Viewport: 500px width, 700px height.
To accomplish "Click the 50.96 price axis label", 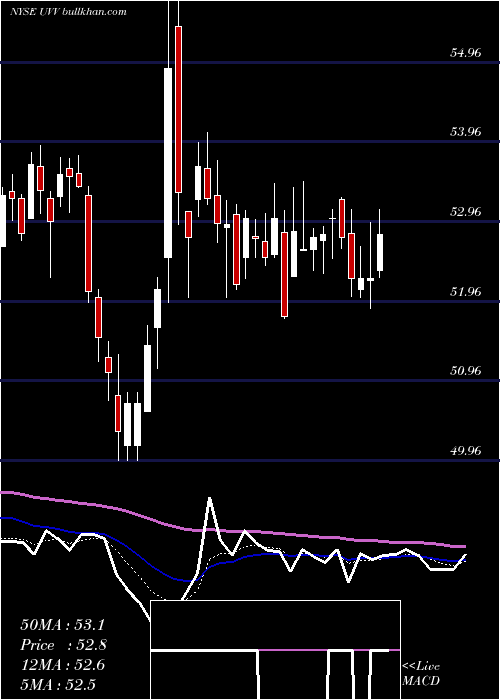I will click(x=465, y=371).
